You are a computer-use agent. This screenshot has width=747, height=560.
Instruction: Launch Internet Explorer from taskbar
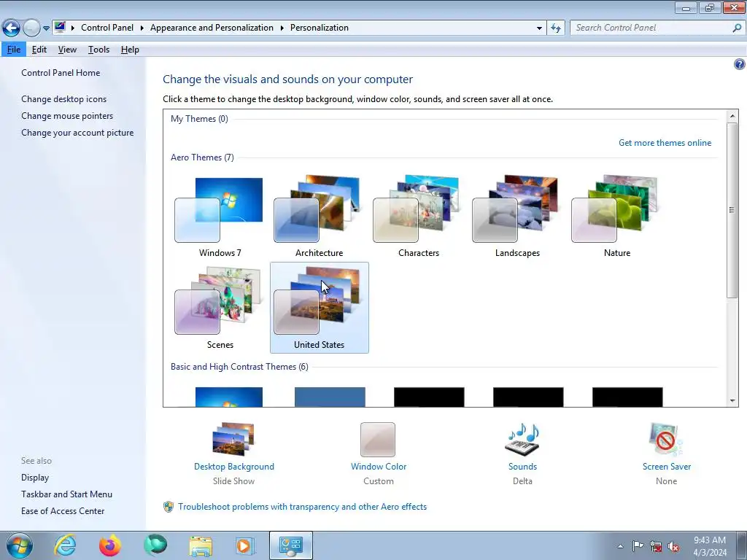click(65, 545)
